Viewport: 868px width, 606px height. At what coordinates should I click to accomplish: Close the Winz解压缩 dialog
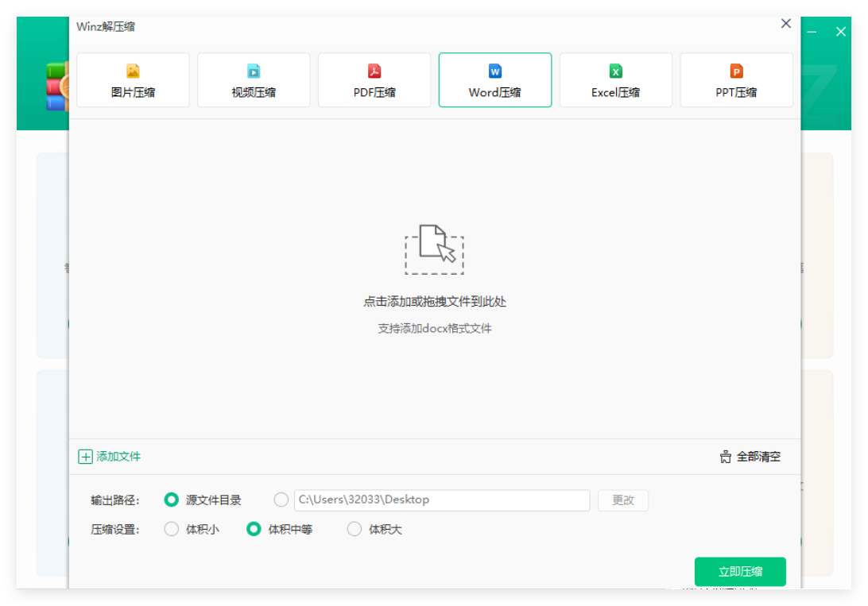click(786, 23)
